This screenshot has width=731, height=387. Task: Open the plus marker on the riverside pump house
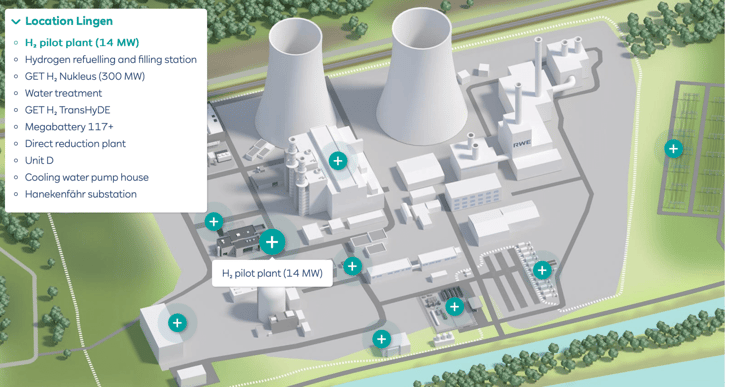pyautogui.click(x=381, y=339)
